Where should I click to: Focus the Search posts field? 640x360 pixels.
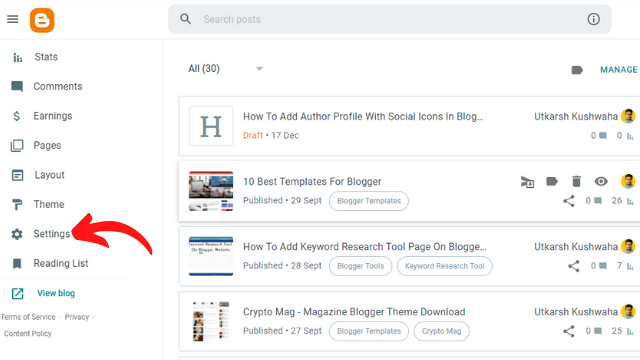[x=389, y=19]
